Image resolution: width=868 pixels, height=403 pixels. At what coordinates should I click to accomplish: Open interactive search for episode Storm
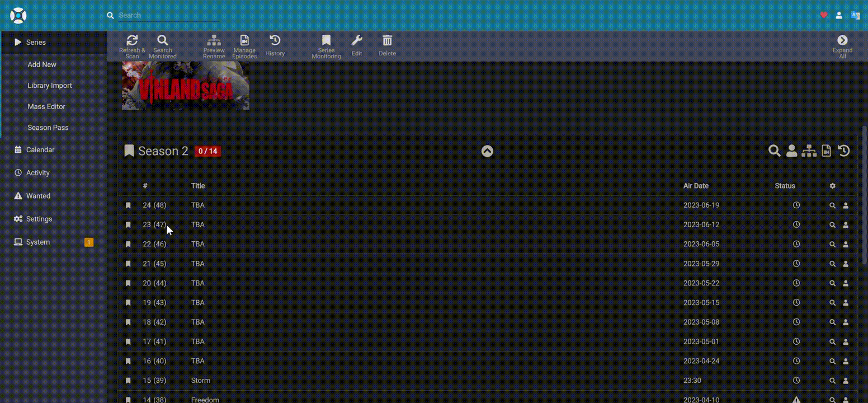(x=846, y=381)
